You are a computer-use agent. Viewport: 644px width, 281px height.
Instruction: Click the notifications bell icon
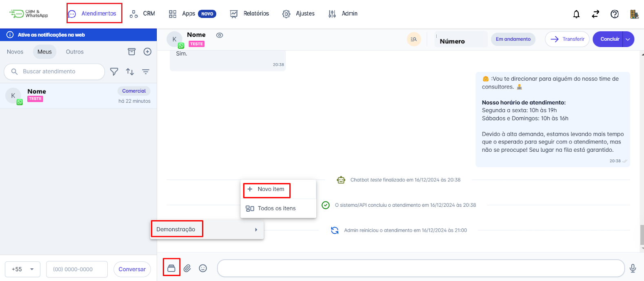click(576, 14)
